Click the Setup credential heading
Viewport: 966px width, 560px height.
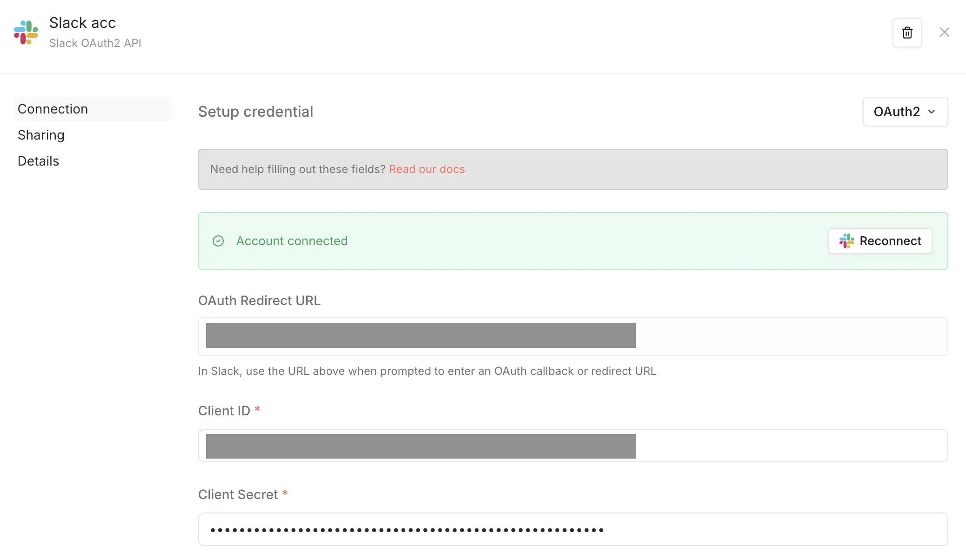(255, 112)
